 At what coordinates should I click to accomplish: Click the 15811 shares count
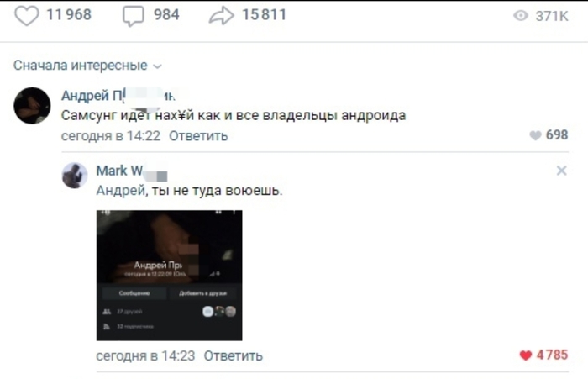[265, 15]
